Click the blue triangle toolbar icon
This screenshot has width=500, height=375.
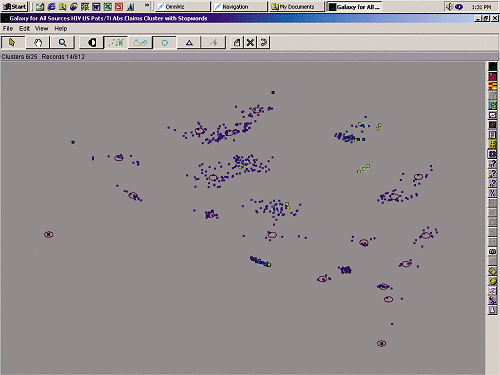tap(189, 43)
